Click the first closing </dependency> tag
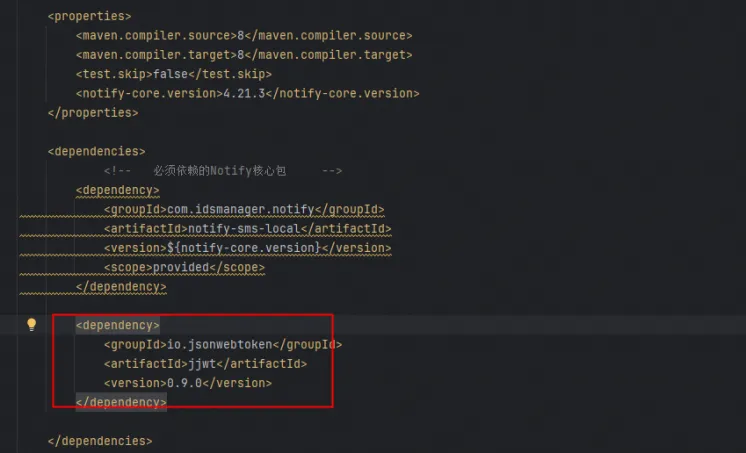Image resolution: width=746 pixels, height=453 pixels. pos(121,286)
